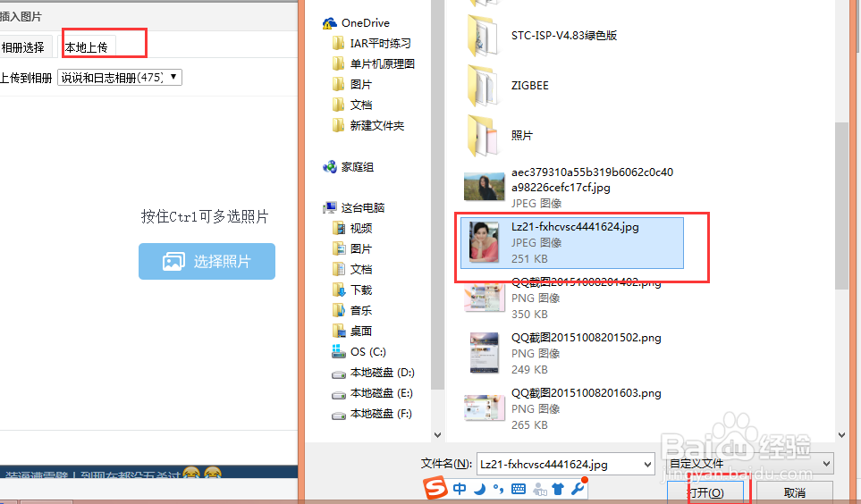Click the 251 KB size text

click(x=529, y=258)
